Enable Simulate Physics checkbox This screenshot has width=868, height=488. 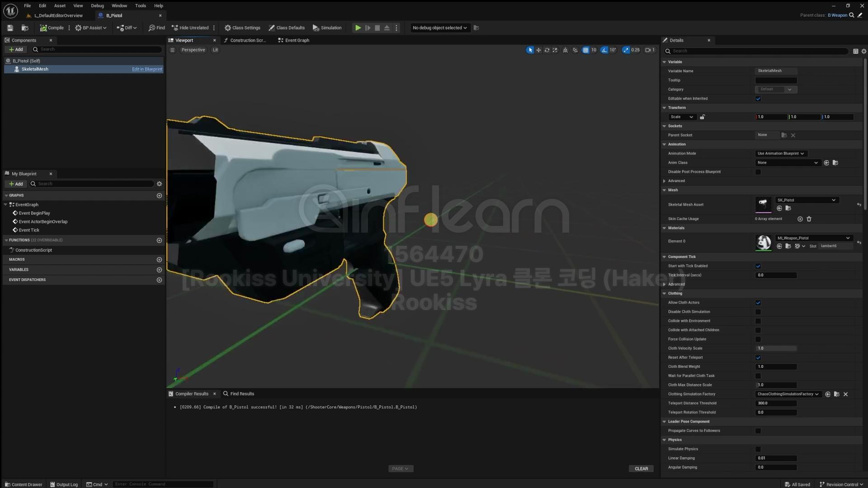(x=758, y=449)
